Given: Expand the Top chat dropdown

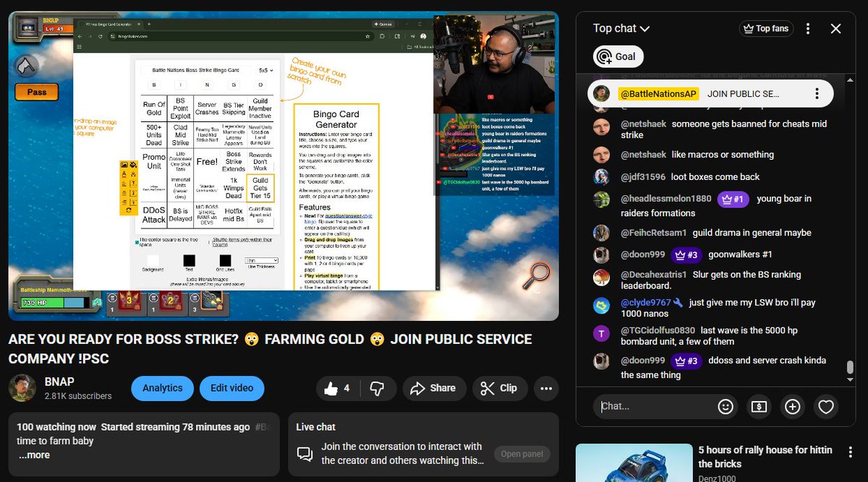Looking at the screenshot, I should point(621,29).
